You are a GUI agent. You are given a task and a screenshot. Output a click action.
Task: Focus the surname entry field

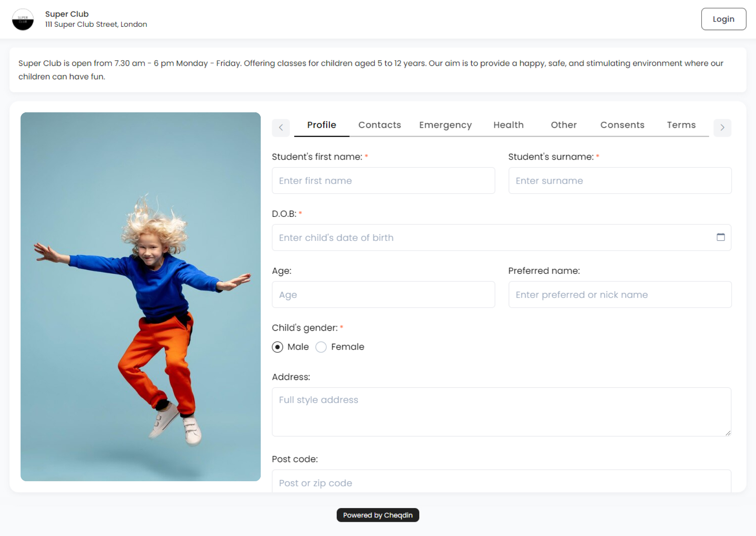(620, 181)
